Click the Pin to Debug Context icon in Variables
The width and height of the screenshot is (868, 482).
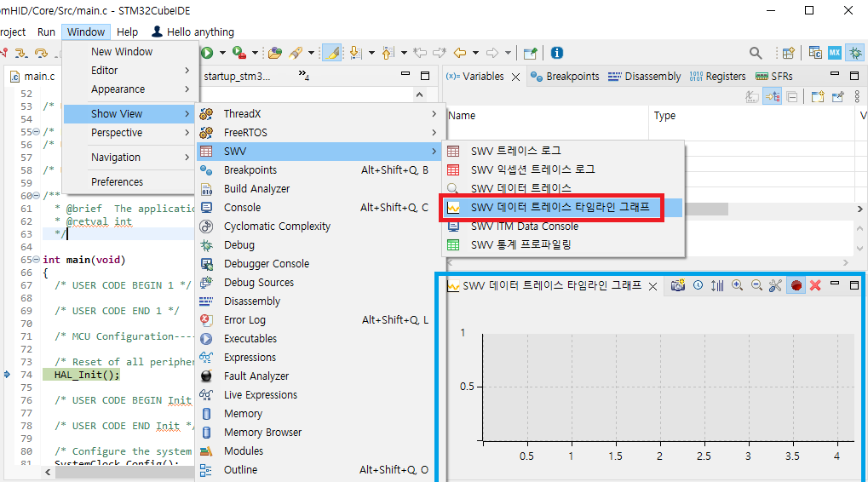(x=837, y=97)
